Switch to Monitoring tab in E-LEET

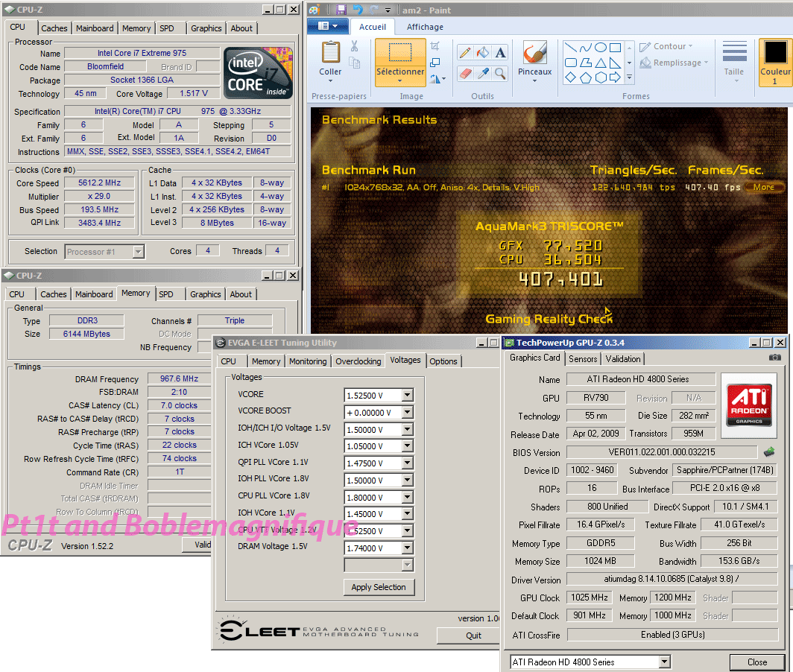pyautogui.click(x=308, y=361)
